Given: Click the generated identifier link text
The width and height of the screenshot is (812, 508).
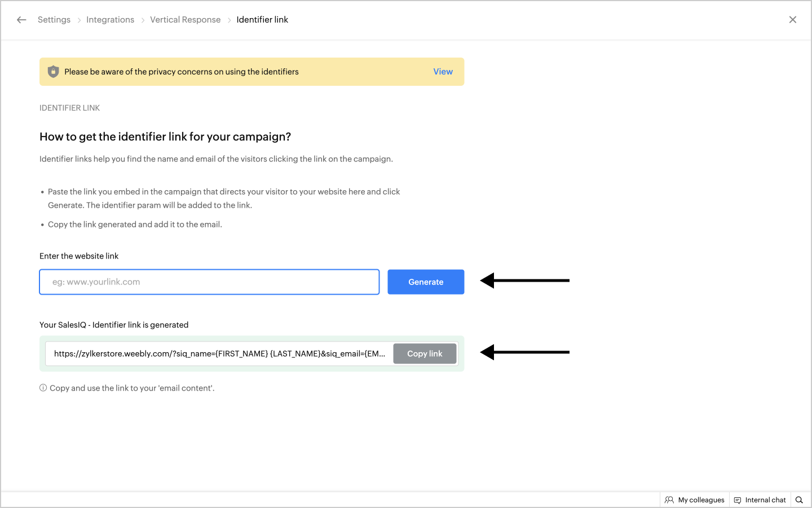Looking at the screenshot, I should 219,353.
